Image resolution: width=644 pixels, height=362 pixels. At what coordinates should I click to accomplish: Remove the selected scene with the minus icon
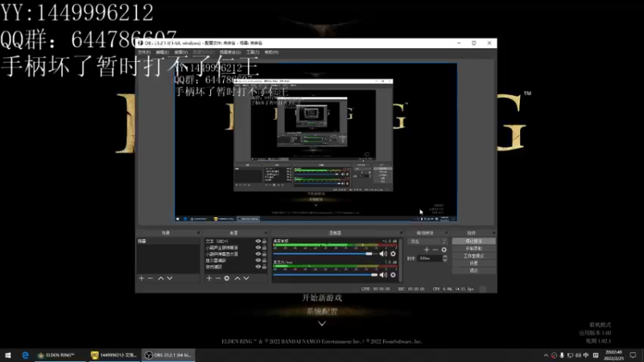point(151,278)
